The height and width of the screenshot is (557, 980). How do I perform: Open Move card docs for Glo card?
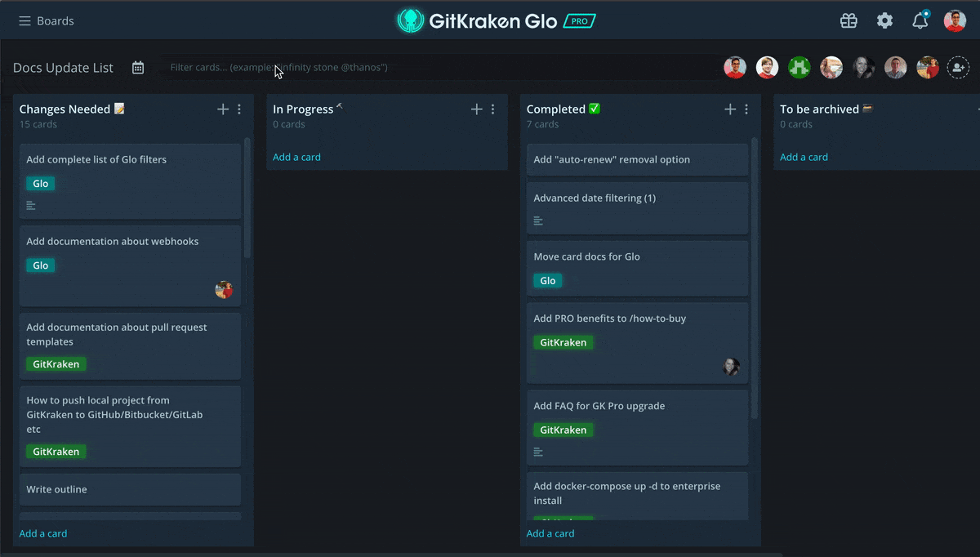point(637,269)
